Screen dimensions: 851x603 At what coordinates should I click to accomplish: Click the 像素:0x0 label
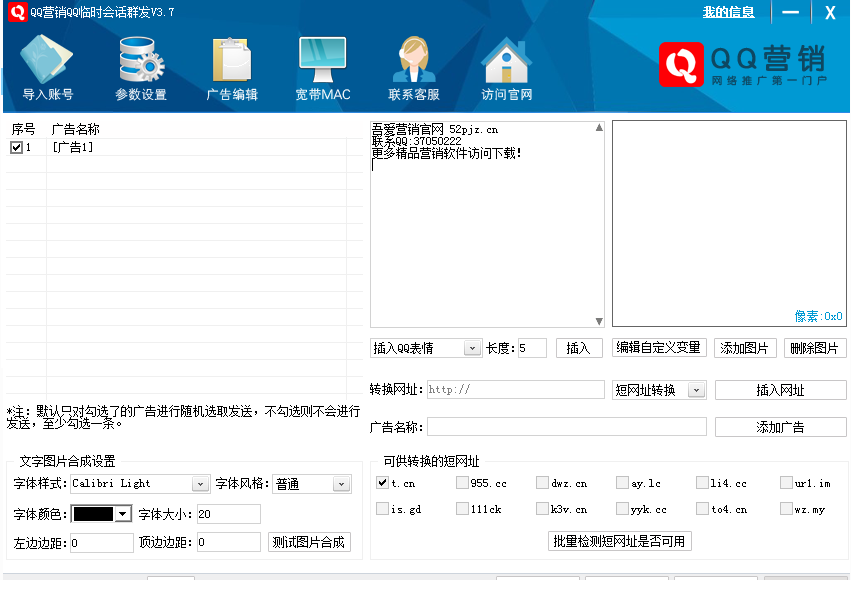point(818,316)
